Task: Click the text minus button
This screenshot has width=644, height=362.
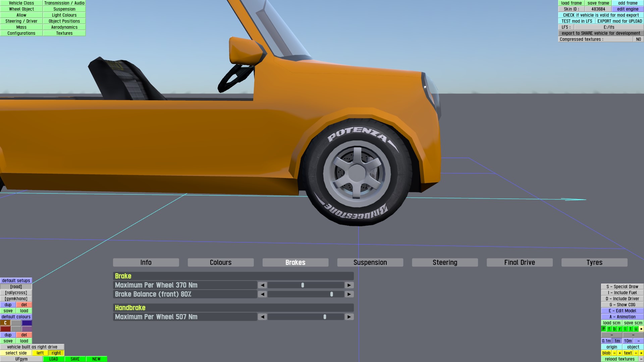Action: [x=636, y=353]
